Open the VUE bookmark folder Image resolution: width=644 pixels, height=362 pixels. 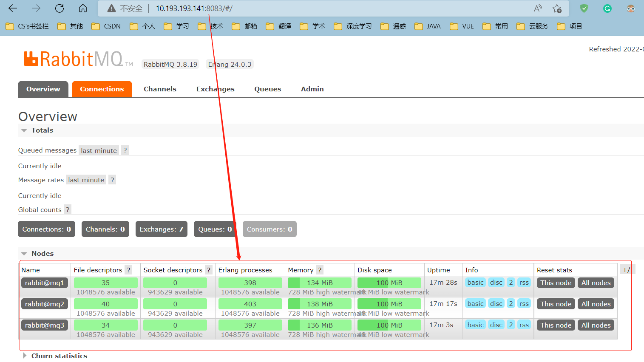pyautogui.click(x=462, y=26)
